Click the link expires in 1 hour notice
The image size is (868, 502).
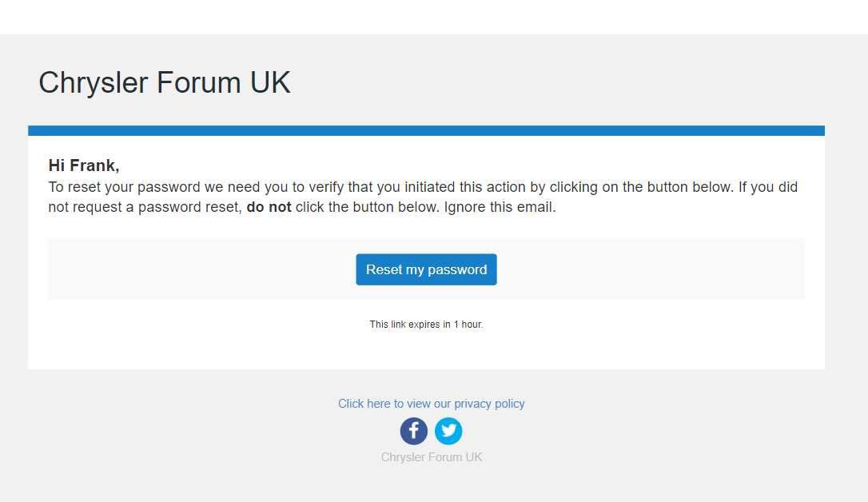pyautogui.click(x=426, y=325)
